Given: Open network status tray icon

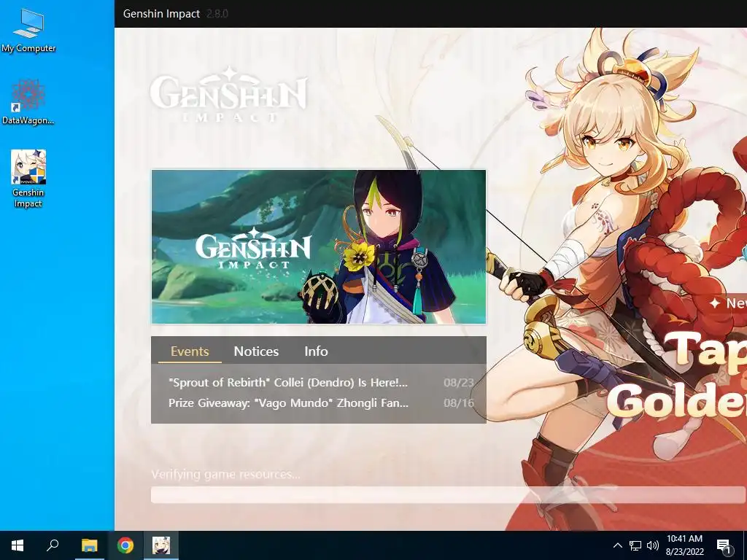Looking at the screenshot, I should [635, 545].
